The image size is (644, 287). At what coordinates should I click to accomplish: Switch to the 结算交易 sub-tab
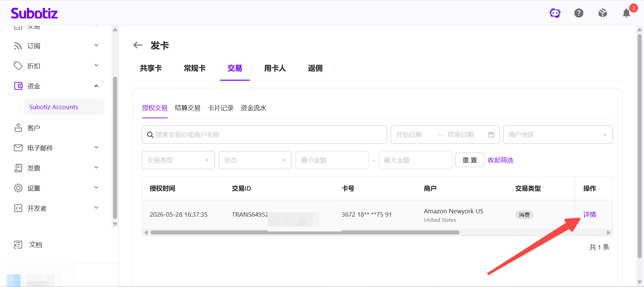click(x=187, y=108)
